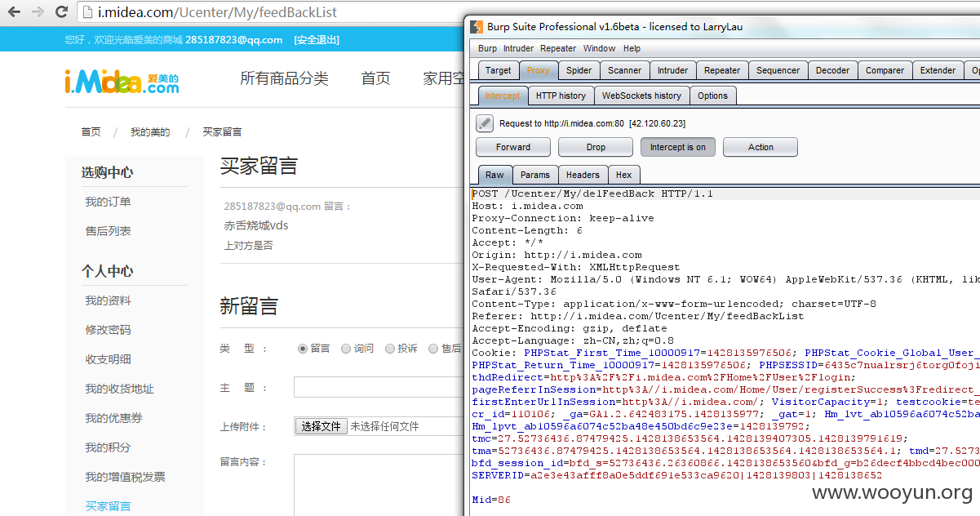Switch to the Spider tab
980x516 pixels.
click(579, 70)
